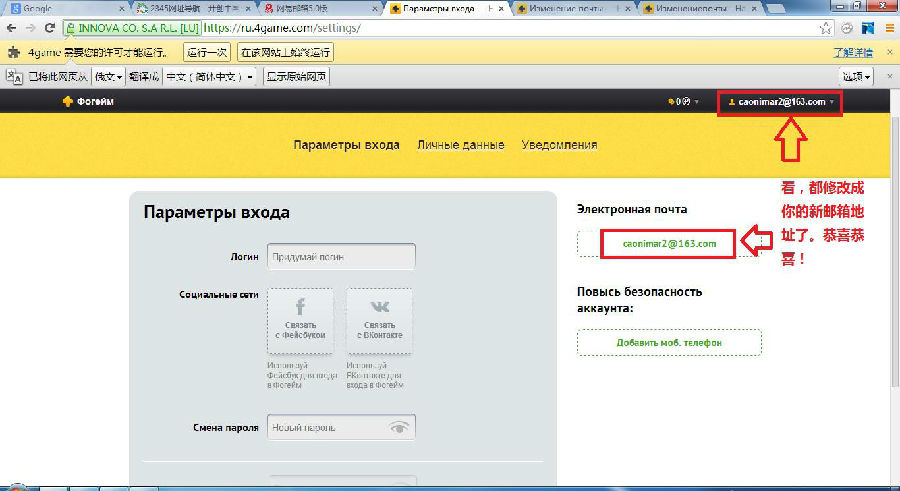The height and width of the screenshot is (491, 900).
Task: Switch to the Личные данные tab
Action: click(460, 145)
